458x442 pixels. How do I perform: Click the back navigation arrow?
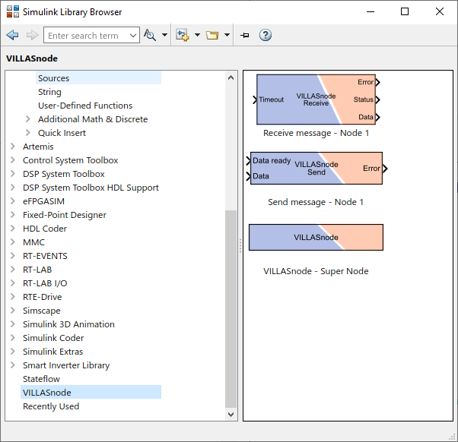[13, 35]
